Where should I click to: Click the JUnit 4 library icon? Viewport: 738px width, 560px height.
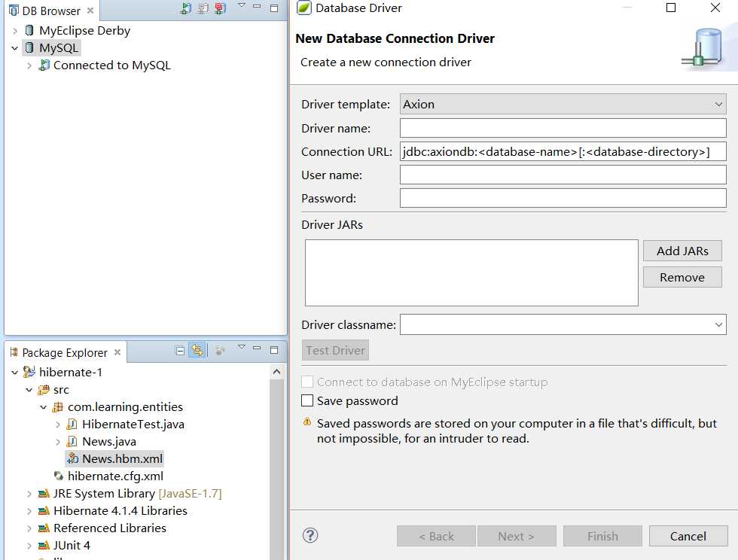[44, 546]
